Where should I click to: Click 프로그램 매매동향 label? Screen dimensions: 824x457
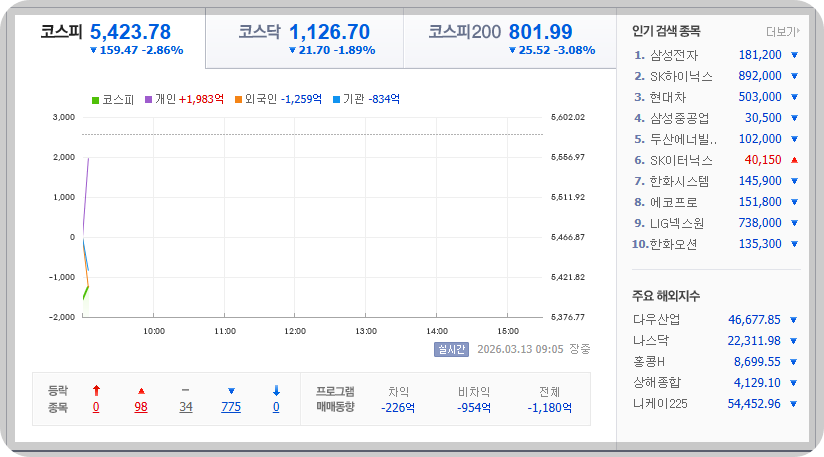[335, 399]
